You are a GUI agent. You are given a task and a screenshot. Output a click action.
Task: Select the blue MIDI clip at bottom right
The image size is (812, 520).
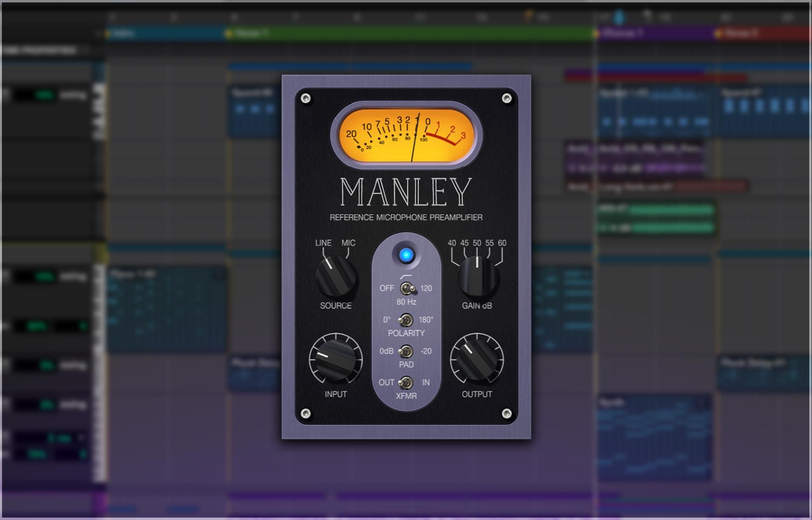655,438
